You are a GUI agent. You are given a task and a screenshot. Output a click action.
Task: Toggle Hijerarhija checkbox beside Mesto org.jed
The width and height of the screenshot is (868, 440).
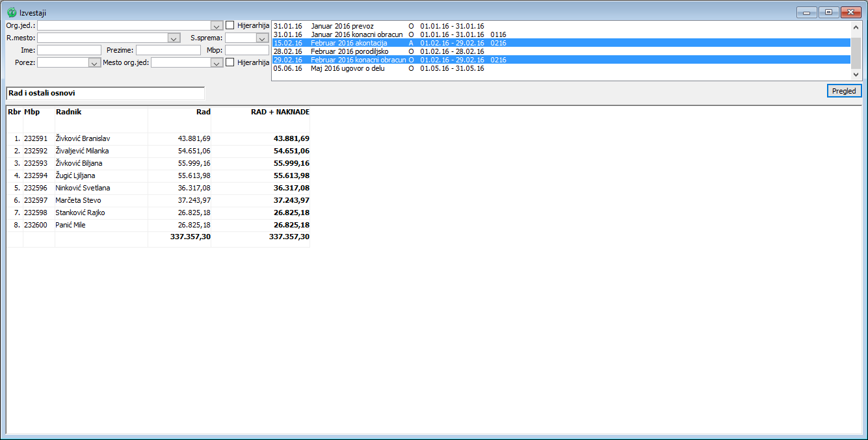[x=230, y=62]
